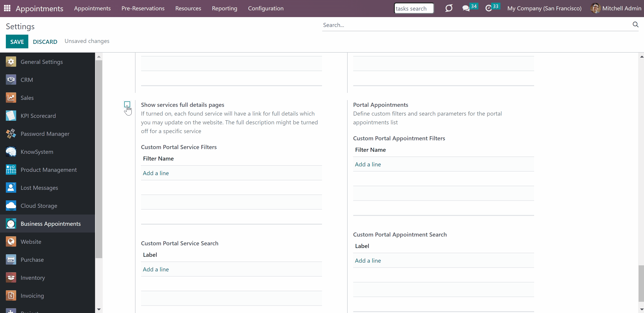Image resolution: width=644 pixels, height=313 pixels.
Task: Open the support chat bubble icon
Action: 449,8
